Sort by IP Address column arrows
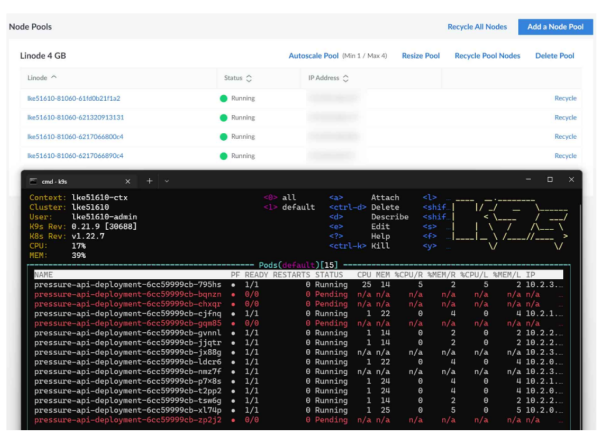601x437 pixels. tap(346, 78)
